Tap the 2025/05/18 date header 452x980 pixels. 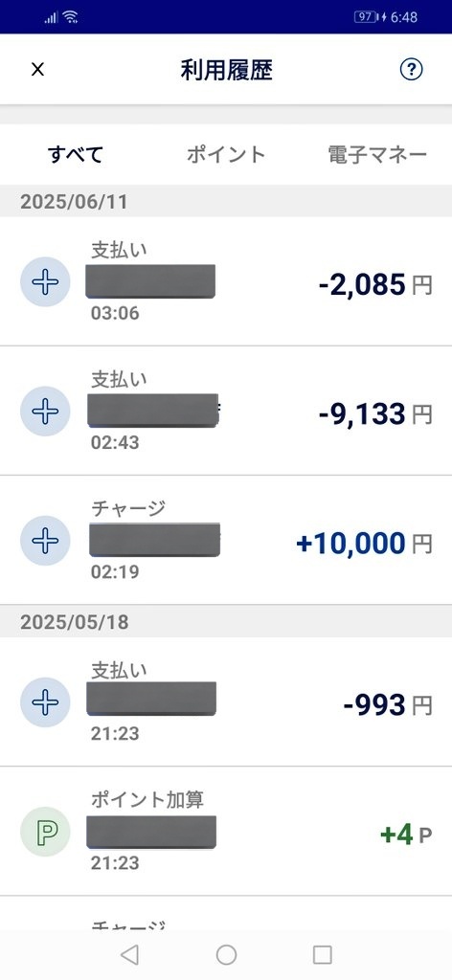[x=74, y=622]
